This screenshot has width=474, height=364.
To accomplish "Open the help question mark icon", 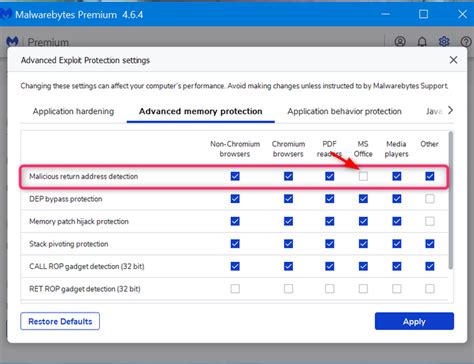I will (466, 42).
